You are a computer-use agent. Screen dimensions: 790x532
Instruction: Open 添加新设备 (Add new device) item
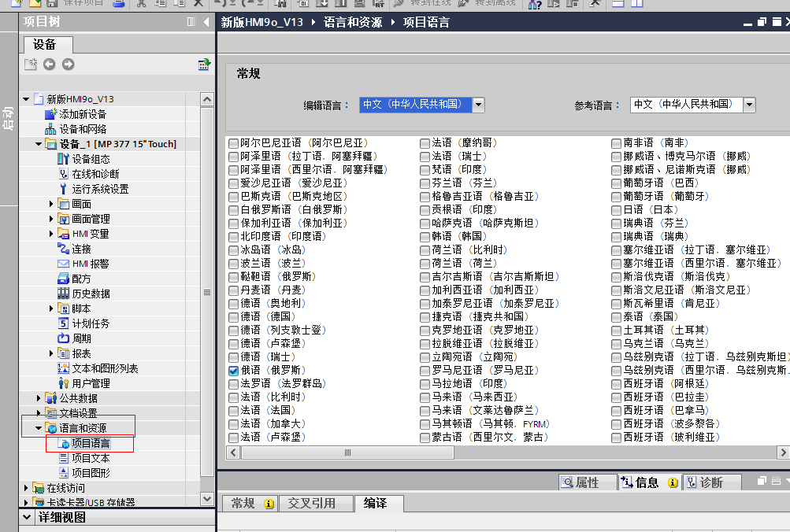[x=82, y=114]
